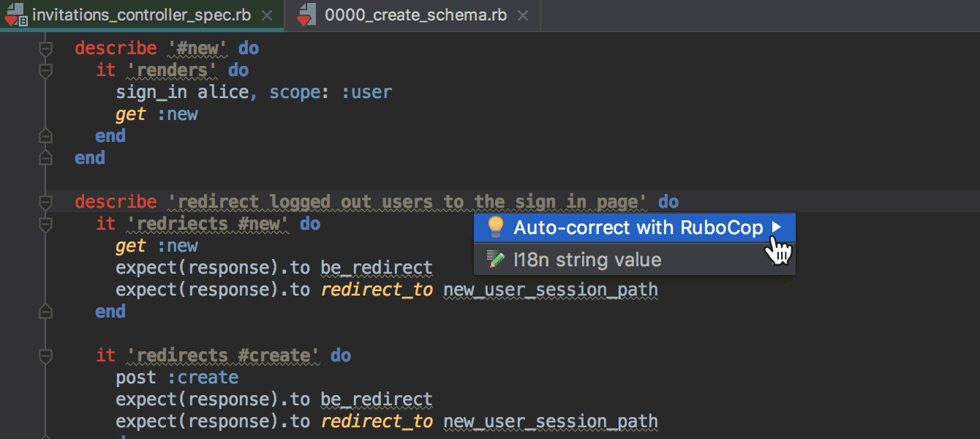Click 'new_user_session_path' in the redirects #create block
The image size is (980, 439).
pos(551,421)
